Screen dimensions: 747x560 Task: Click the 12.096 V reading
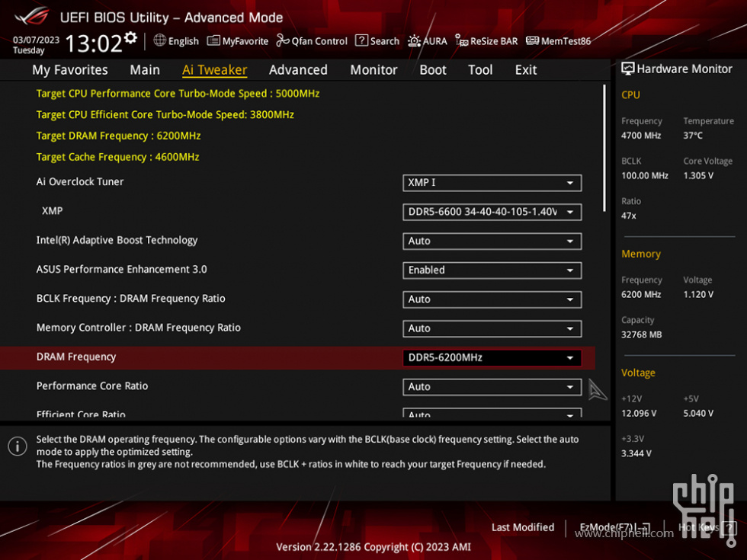tap(639, 413)
